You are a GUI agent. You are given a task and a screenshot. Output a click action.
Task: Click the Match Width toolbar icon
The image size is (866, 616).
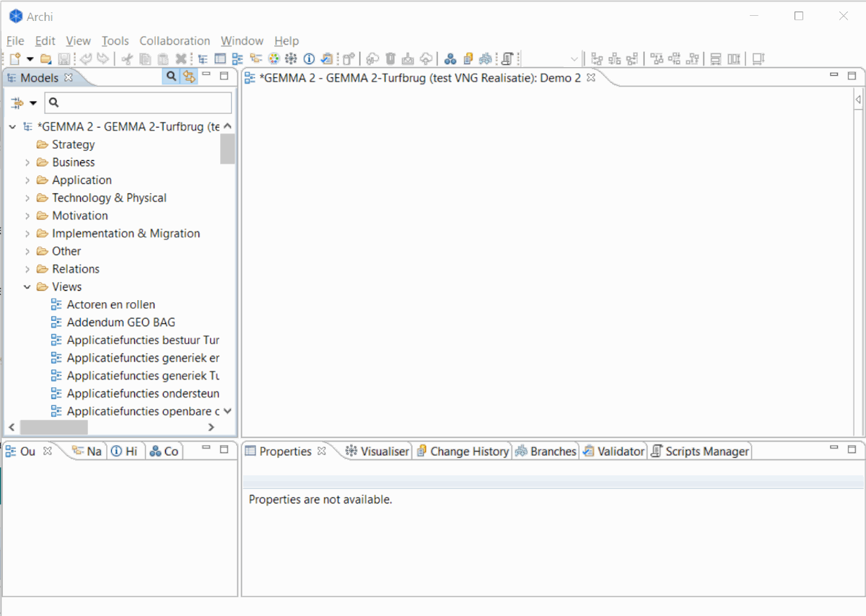715,58
